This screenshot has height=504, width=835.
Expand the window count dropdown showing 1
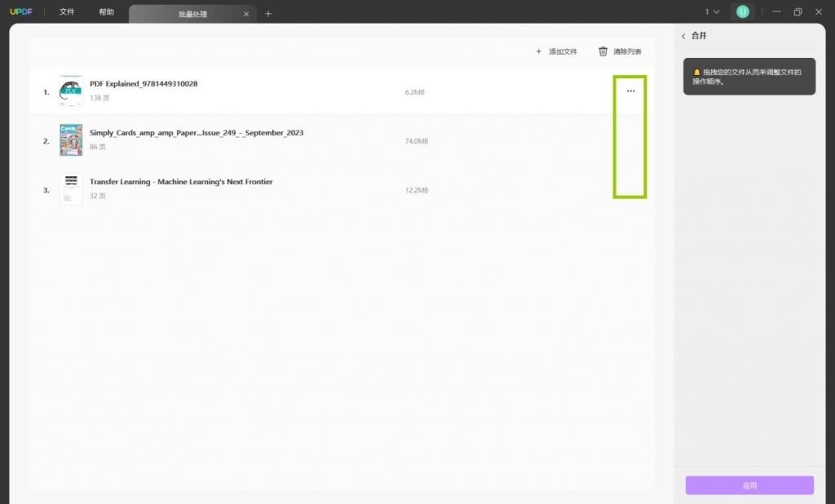pyautogui.click(x=712, y=11)
